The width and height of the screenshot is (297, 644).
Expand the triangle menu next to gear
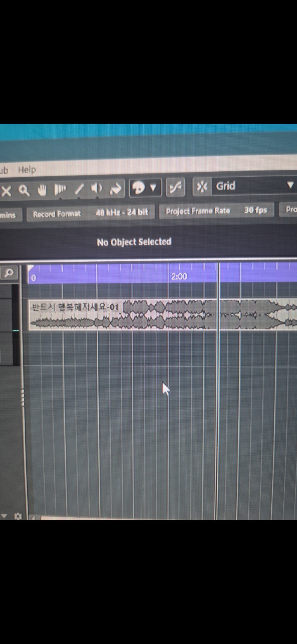pos(5,516)
